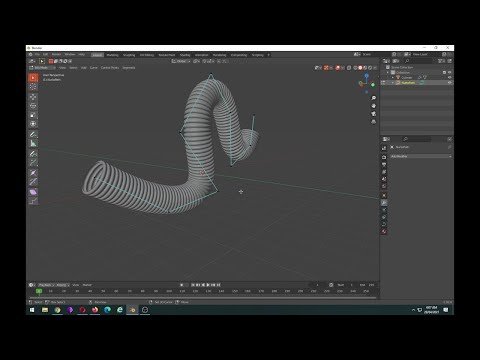The image size is (480, 360).
Task: Toggle the Collection exclude checkbox in outliner
Action: point(444,72)
